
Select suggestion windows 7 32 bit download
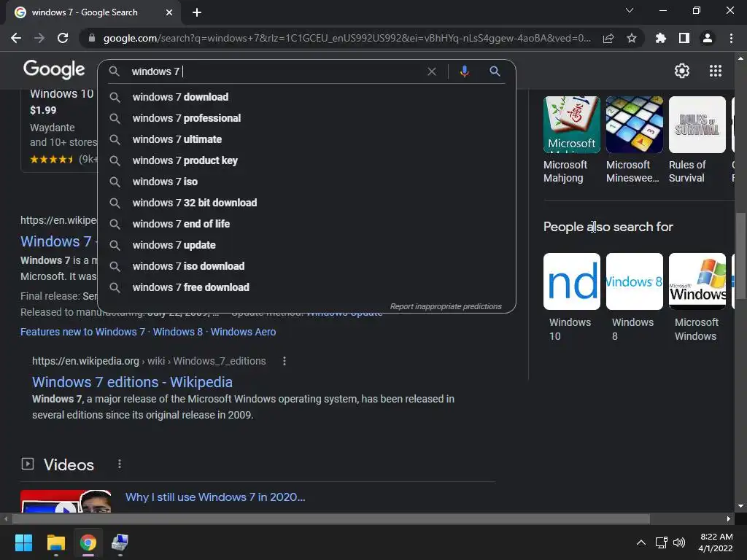pos(306,203)
